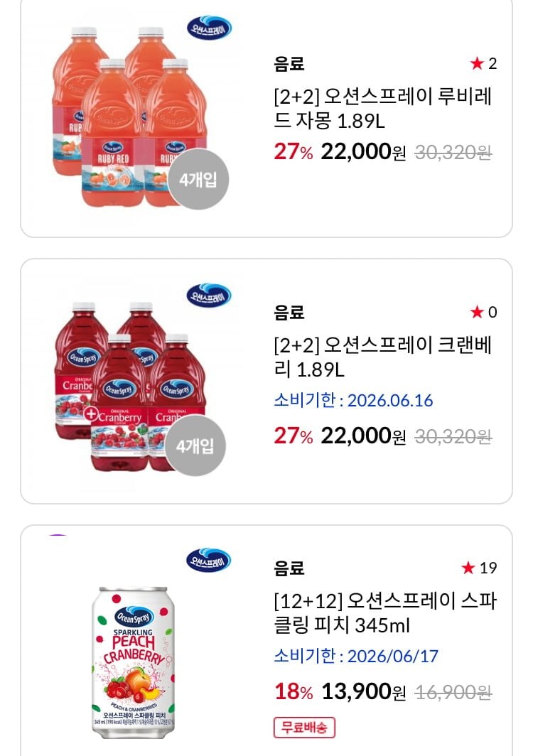
Task: Click Ocean Spray logo on grapefruit product
Action: click(209, 28)
